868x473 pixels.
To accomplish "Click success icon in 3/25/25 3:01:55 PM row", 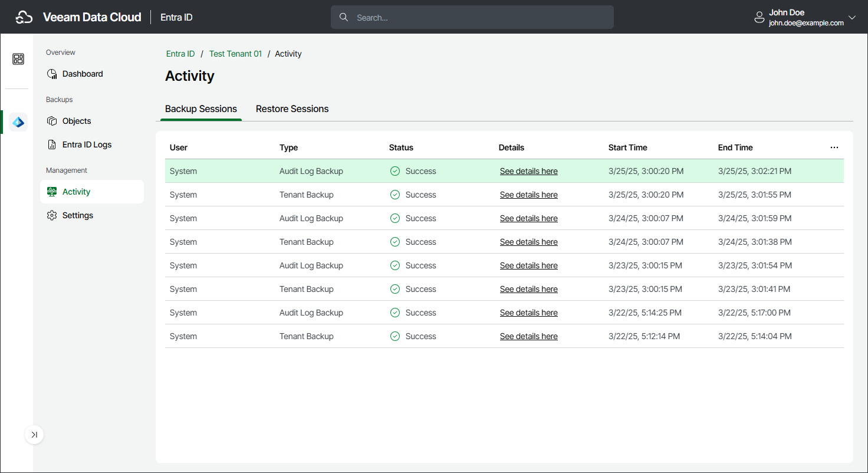I will click(395, 195).
